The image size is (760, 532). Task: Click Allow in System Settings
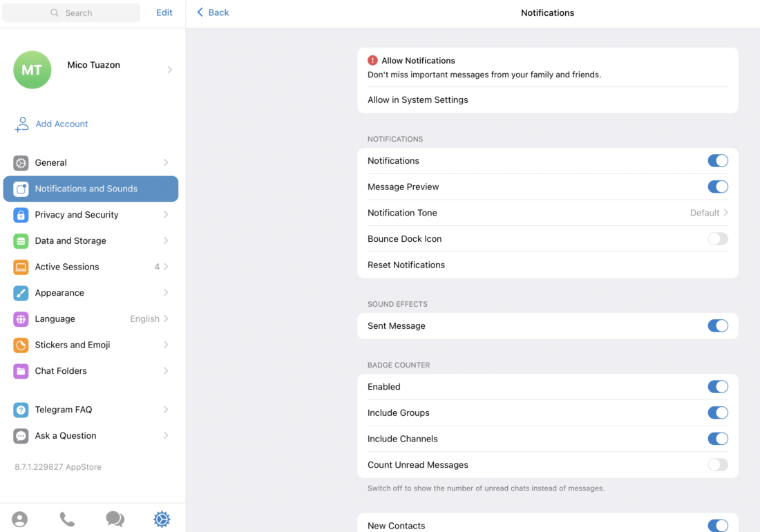click(417, 99)
